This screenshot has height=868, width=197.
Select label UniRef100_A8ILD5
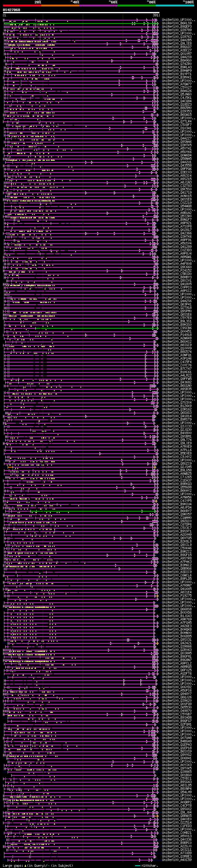click(x=177, y=785)
